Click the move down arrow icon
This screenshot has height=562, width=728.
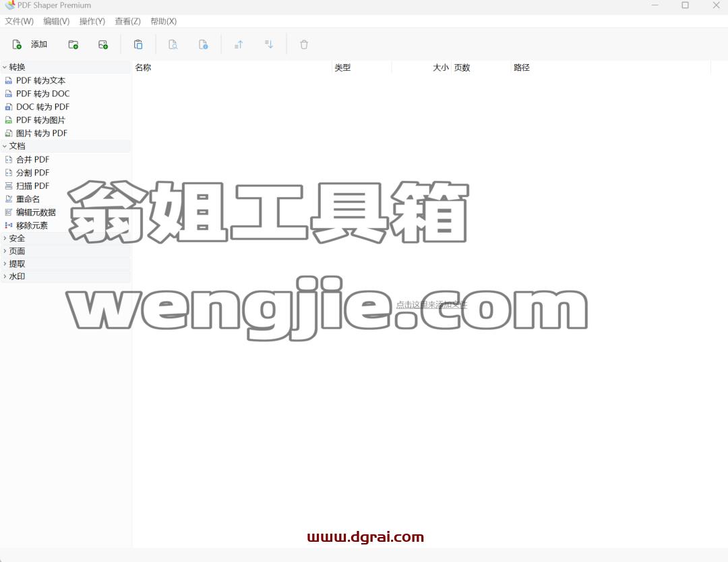(269, 45)
